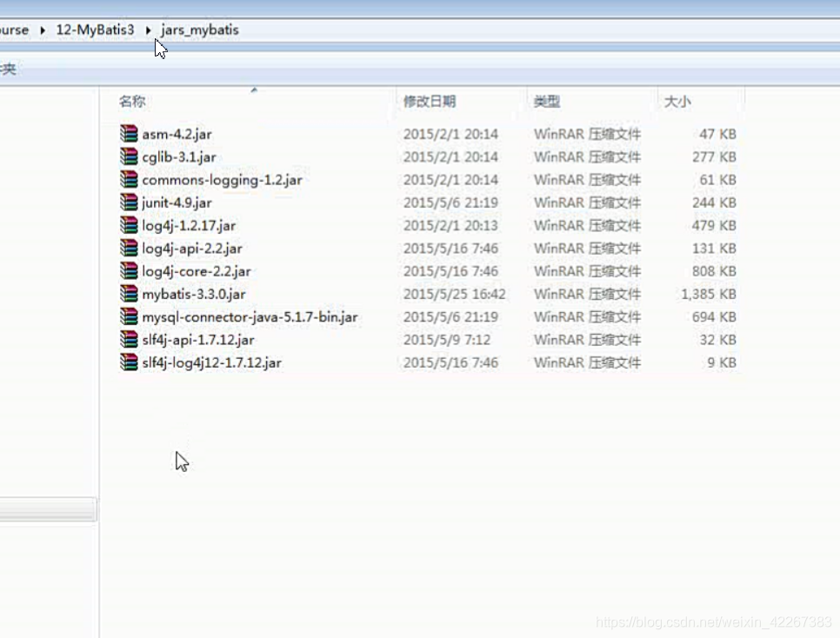Select file name cglib-3.1.jar
The height and width of the screenshot is (638, 840).
[179, 157]
